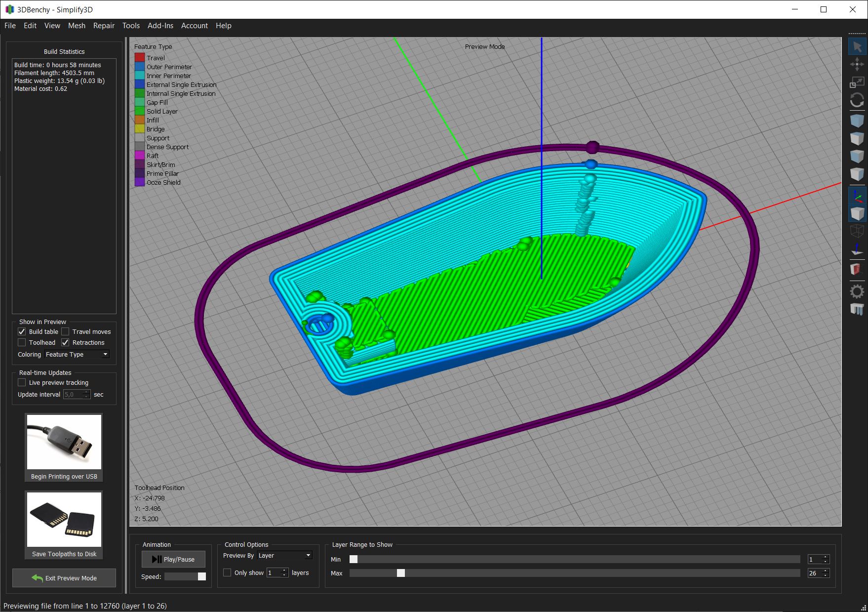Uncheck the Build table checkbox
Image resolution: width=868 pixels, height=612 pixels.
22,331
